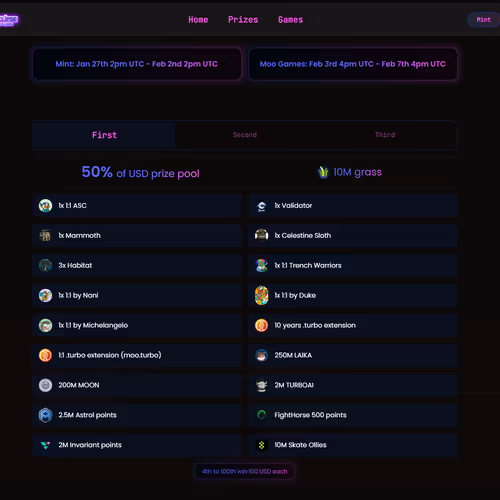Click the 4th to 100th prize banner

point(244,471)
